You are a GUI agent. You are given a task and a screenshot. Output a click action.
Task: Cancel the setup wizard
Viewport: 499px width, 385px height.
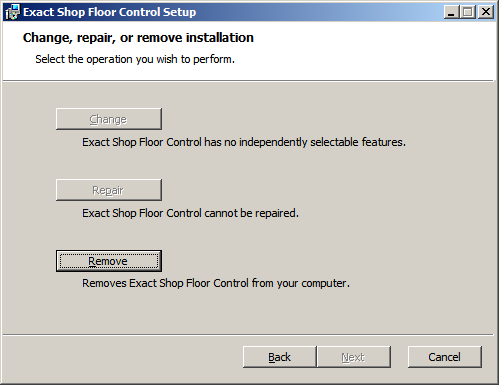445,357
